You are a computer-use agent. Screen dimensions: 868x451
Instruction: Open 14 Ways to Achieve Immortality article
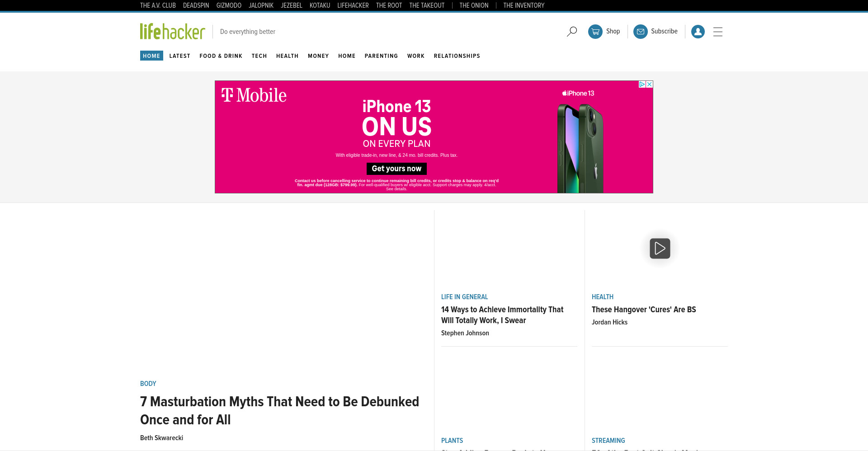pos(502,315)
